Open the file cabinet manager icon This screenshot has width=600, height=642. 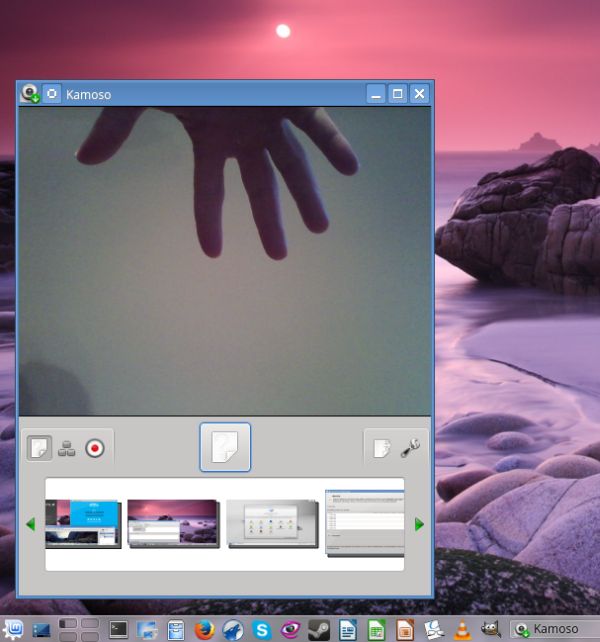point(176,630)
